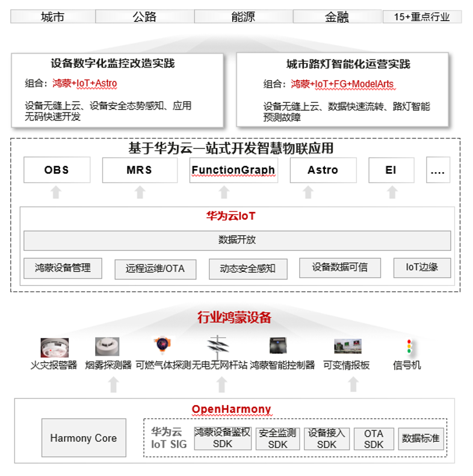
Task: Click the up arrow below 可变情报板
Action: pos(353,385)
